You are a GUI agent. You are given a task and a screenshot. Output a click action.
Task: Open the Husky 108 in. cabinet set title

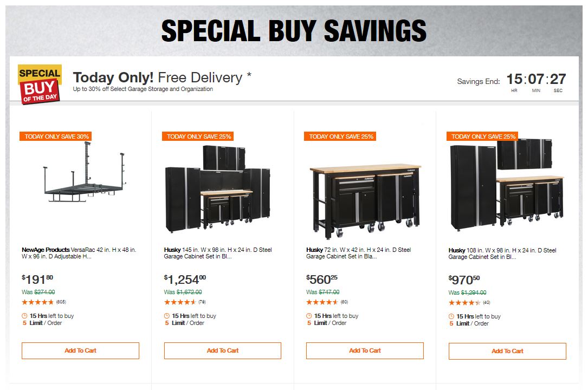tap(502, 253)
